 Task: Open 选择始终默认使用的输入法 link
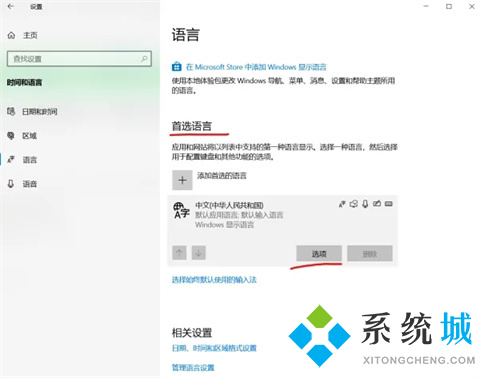214,280
